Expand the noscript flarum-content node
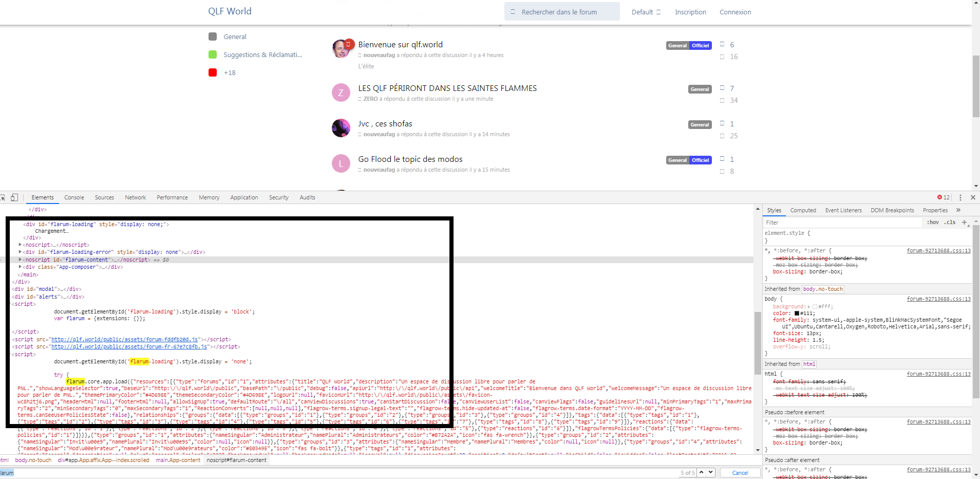980x479 pixels. (20, 260)
